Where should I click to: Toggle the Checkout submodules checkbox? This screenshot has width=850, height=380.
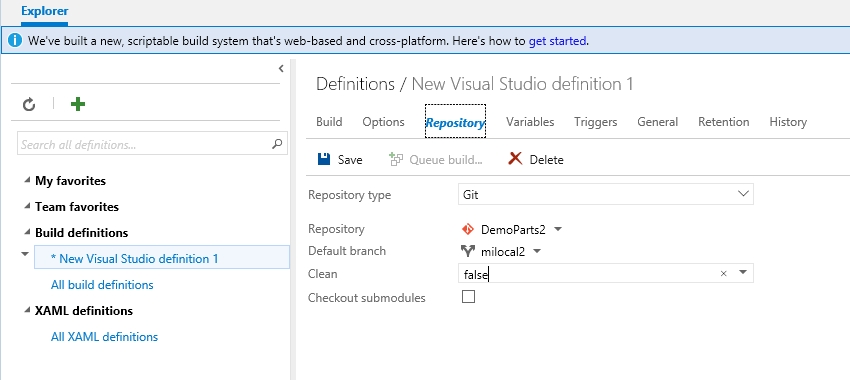point(468,297)
